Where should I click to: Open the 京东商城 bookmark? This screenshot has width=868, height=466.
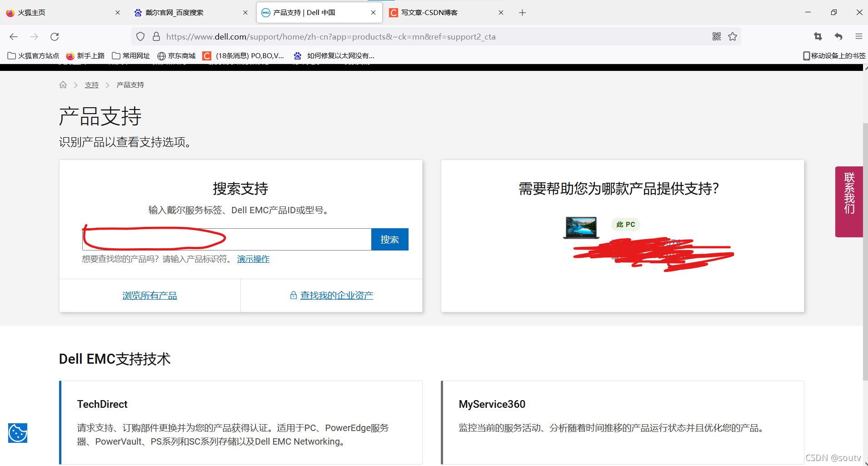click(176, 56)
